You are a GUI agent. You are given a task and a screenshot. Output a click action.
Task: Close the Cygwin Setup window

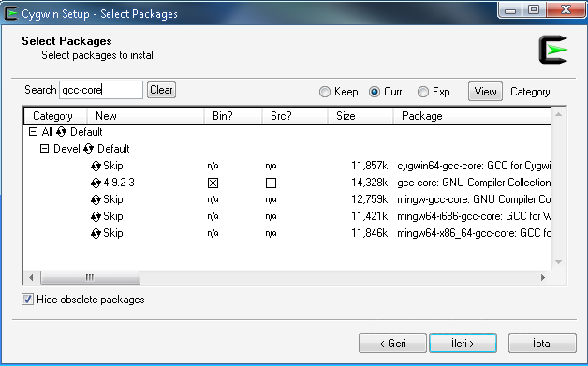(x=566, y=9)
